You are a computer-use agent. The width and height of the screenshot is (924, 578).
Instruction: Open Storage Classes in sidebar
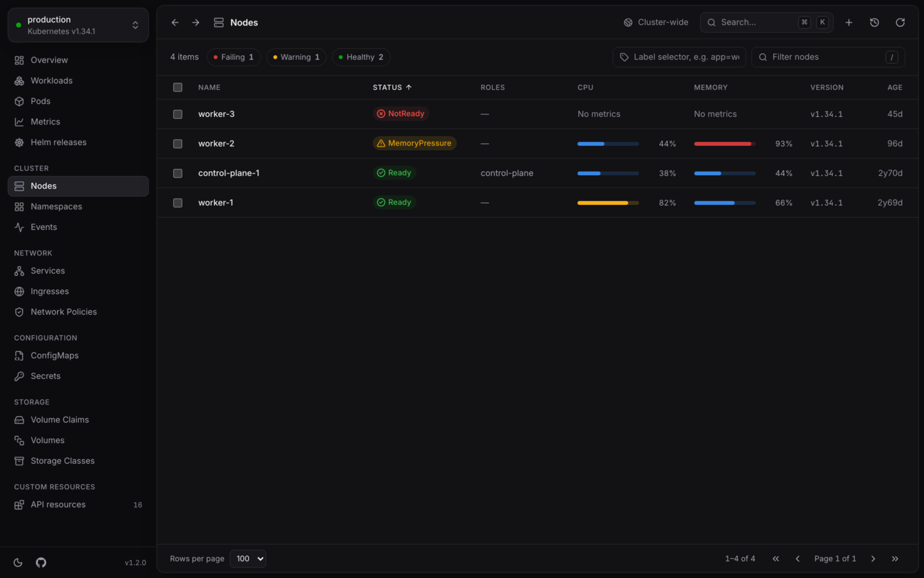[78, 461]
